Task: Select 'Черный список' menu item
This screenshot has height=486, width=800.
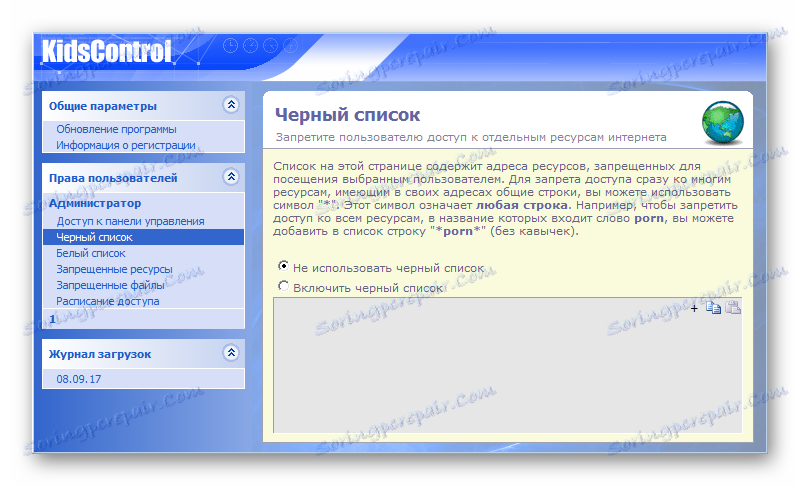Action: (143, 237)
